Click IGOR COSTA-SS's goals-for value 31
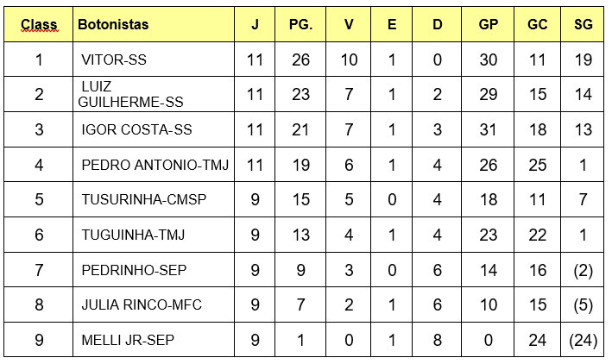Viewport: 612px width, 364px height. pos(489,130)
